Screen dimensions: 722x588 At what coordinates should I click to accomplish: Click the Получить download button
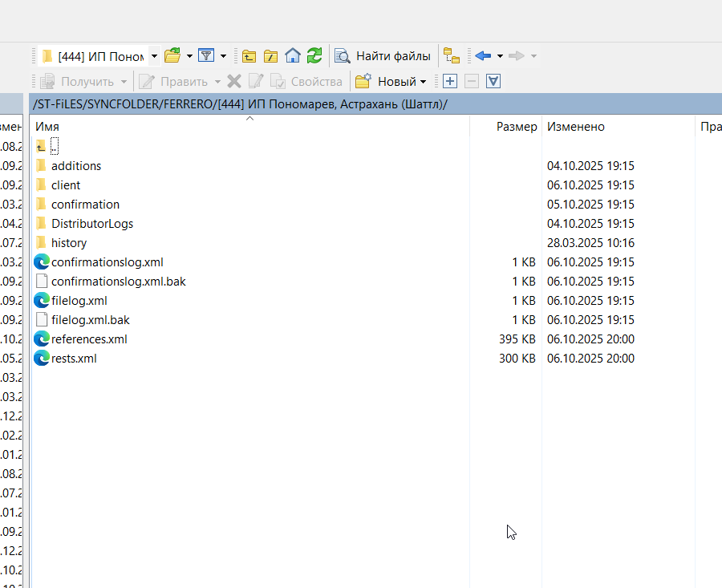[77, 82]
